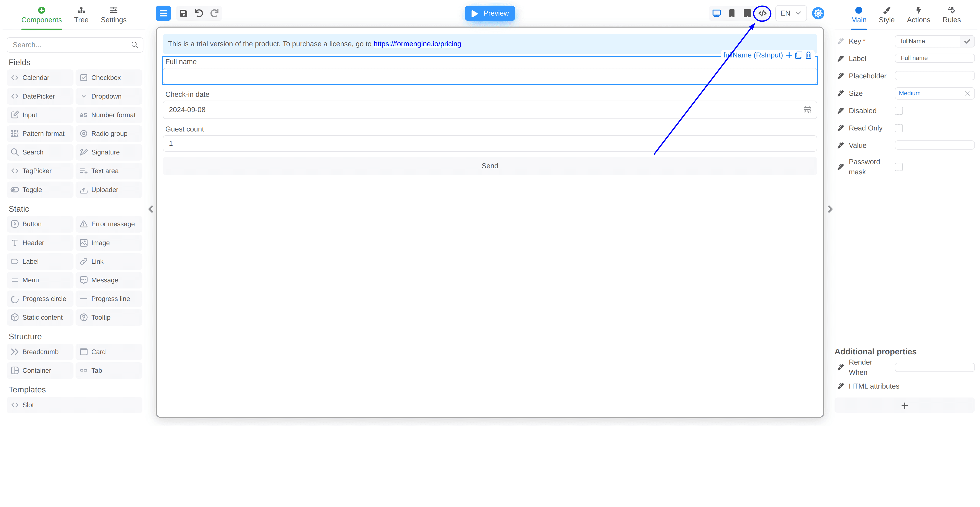The height and width of the screenshot is (507, 980).
Task: Save the form using the save icon
Action: (183, 13)
